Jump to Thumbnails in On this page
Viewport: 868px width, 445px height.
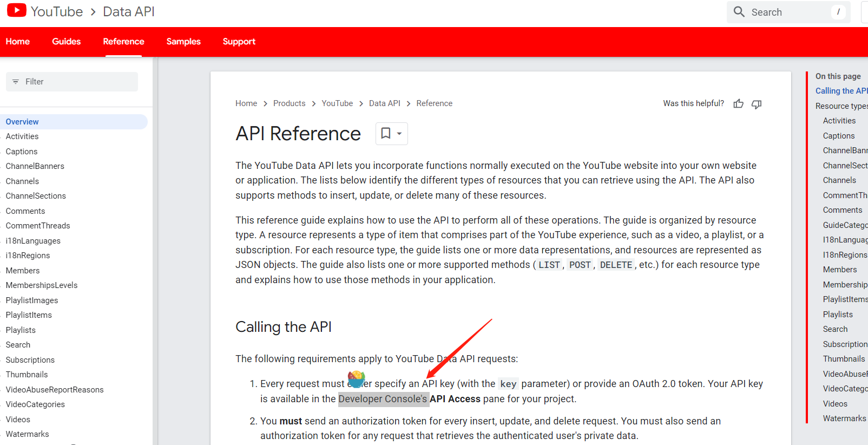point(844,359)
